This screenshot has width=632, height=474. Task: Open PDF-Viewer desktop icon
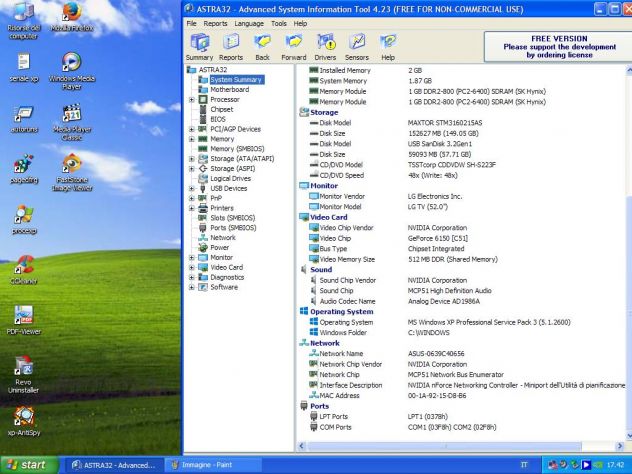point(24,320)
